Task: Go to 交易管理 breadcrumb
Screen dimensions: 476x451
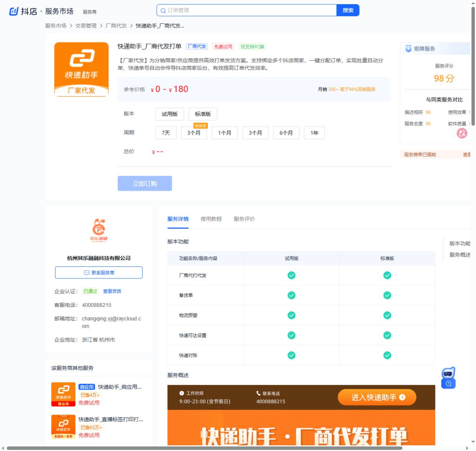Action: coord(86,26)
